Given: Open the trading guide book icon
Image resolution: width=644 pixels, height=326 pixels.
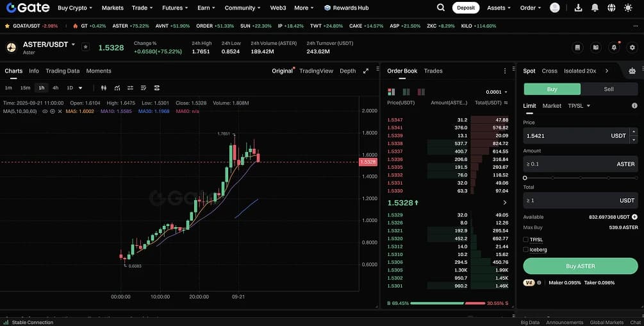Looking at the screenshot, I should tap(577, 47).
